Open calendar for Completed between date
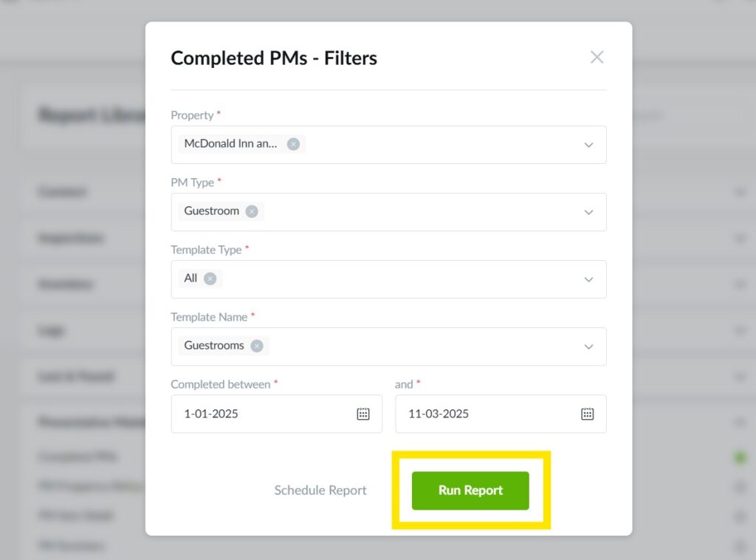 363,414
